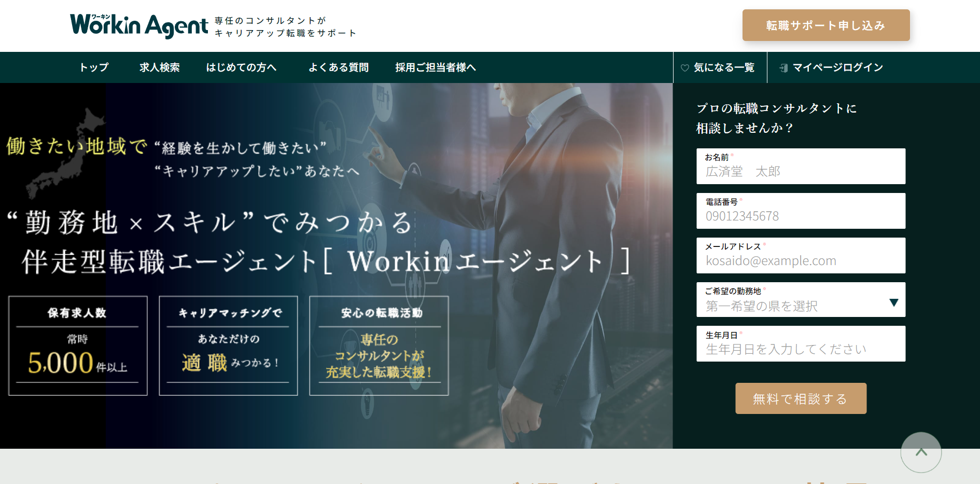Click into the 電話番号 phone field

coord(801,216)
